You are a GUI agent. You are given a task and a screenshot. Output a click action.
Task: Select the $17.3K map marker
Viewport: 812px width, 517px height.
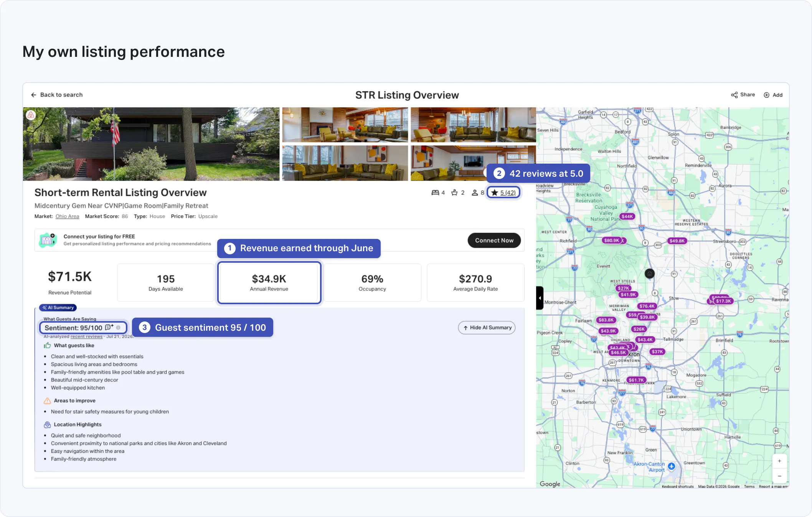(x=723, y=301)
